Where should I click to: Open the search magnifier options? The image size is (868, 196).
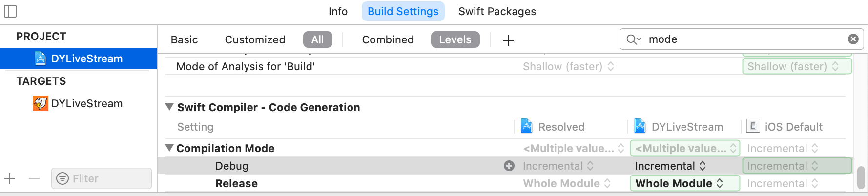tap(633, 39)
